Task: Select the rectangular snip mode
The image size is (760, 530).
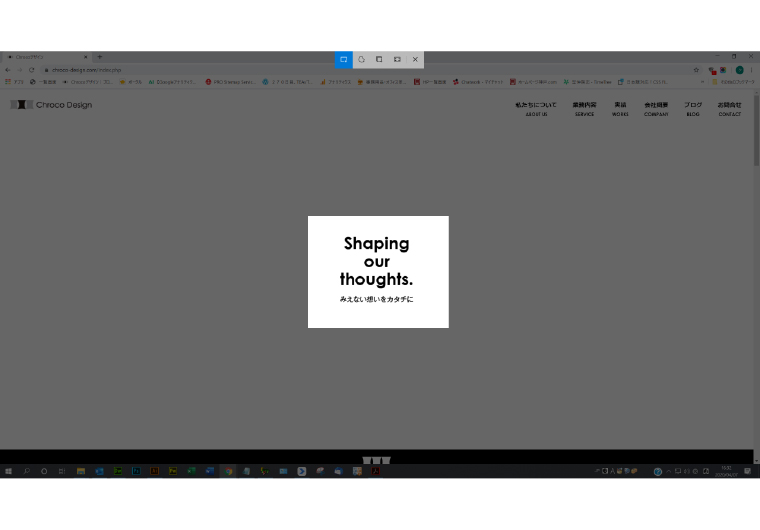Action: 343,60
